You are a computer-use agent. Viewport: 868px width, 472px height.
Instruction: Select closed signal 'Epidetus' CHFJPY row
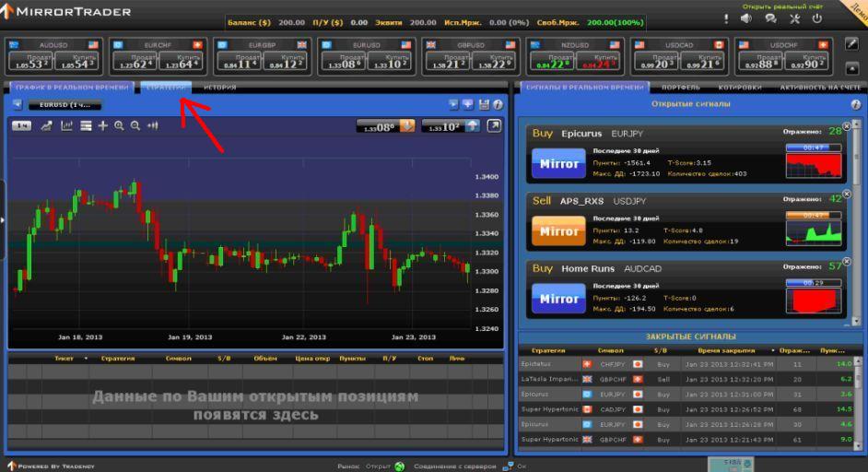(686, 364)
